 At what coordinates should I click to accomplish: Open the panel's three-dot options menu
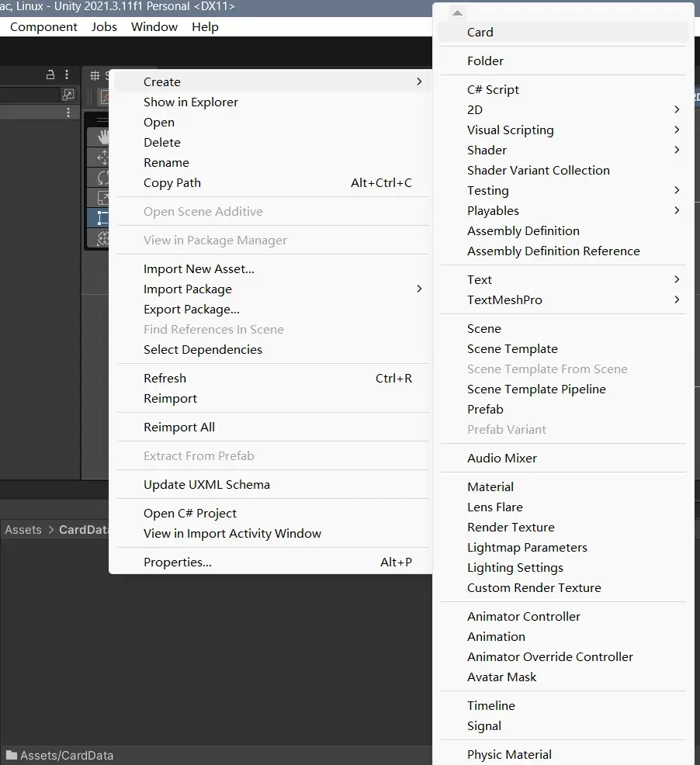(x=67, y=74)
